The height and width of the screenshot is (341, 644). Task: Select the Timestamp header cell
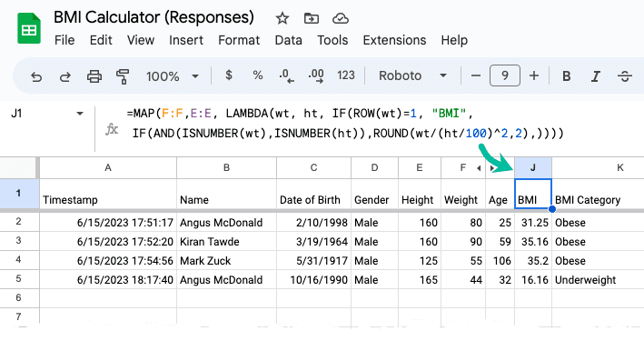(x=108, y=194)
